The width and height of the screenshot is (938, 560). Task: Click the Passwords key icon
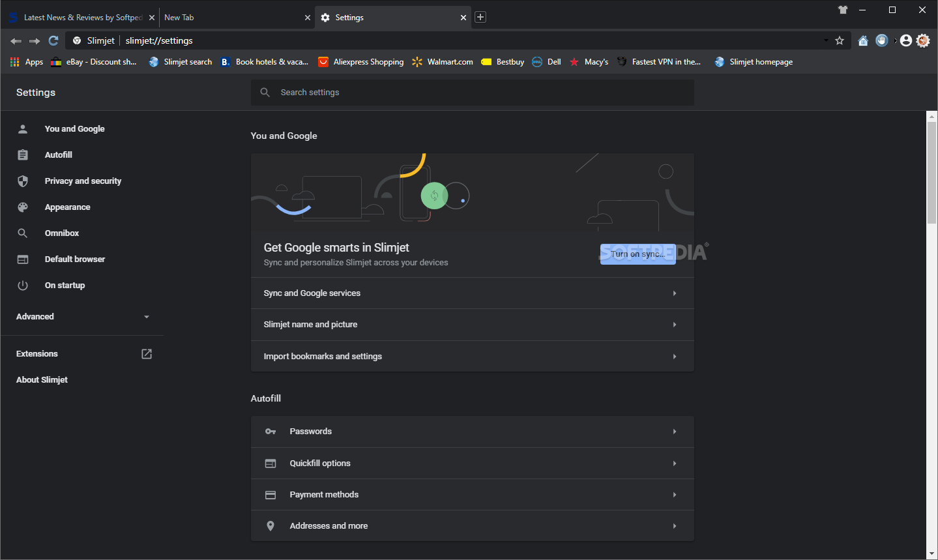(271, 432)
